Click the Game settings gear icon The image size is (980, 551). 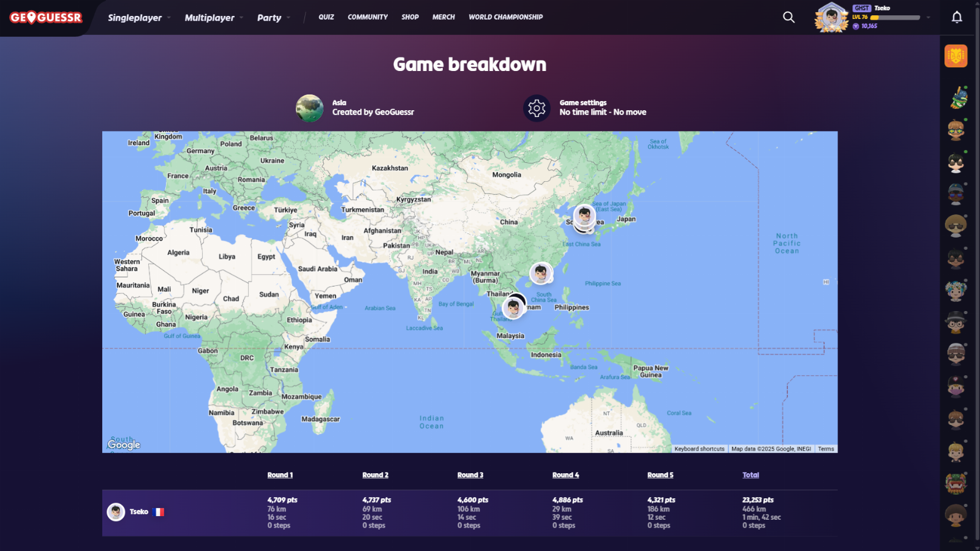tap(537, 108)
